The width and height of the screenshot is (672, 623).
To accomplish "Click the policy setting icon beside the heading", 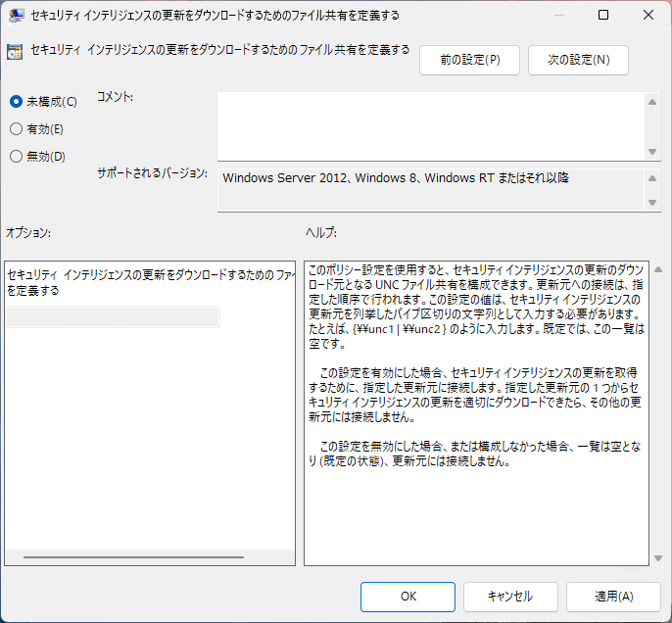I will click(x=17, y=52).
